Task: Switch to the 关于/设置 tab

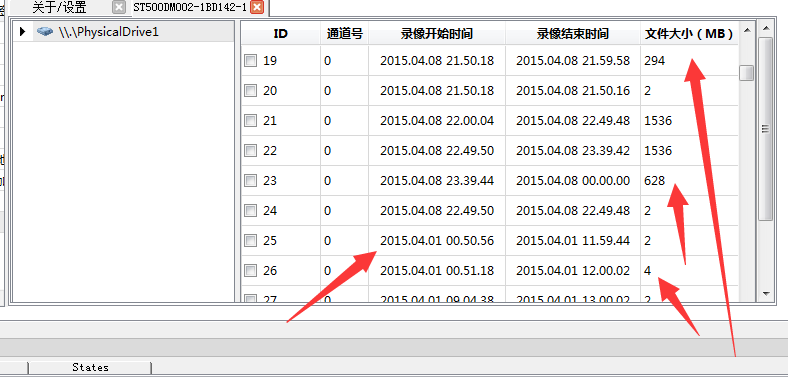Action: [59, 7]
